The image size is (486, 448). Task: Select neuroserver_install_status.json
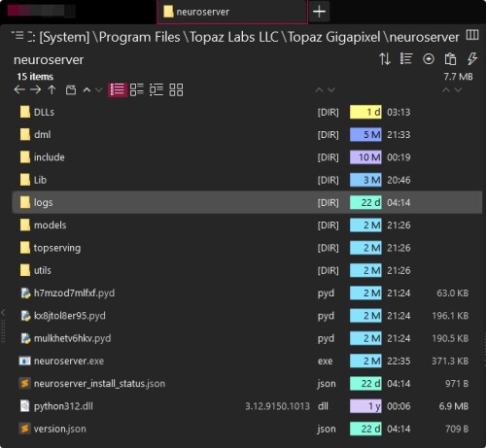(x=247, y=384)
